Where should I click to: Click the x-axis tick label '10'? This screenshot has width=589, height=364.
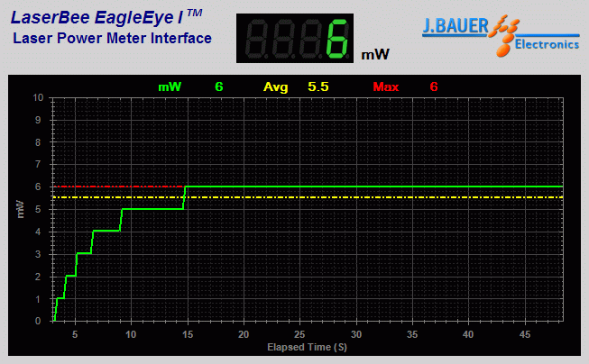pyautogui.click(x=131, y=334)
